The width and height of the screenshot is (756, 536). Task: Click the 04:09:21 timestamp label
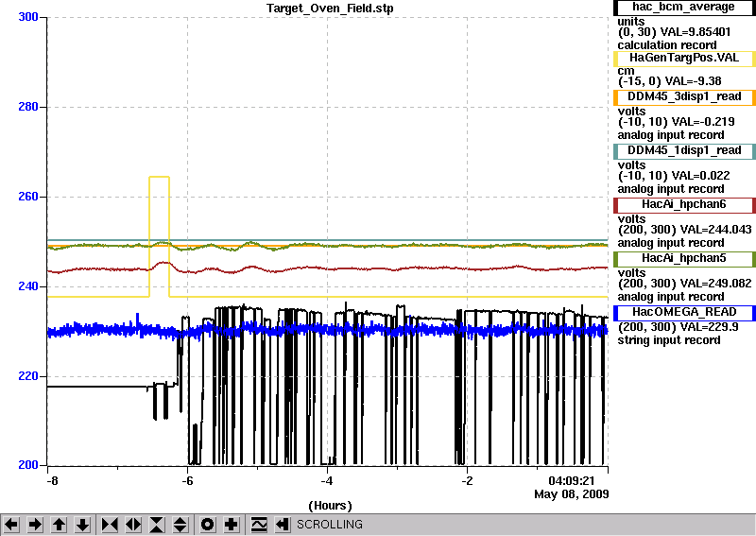point(572,481)
